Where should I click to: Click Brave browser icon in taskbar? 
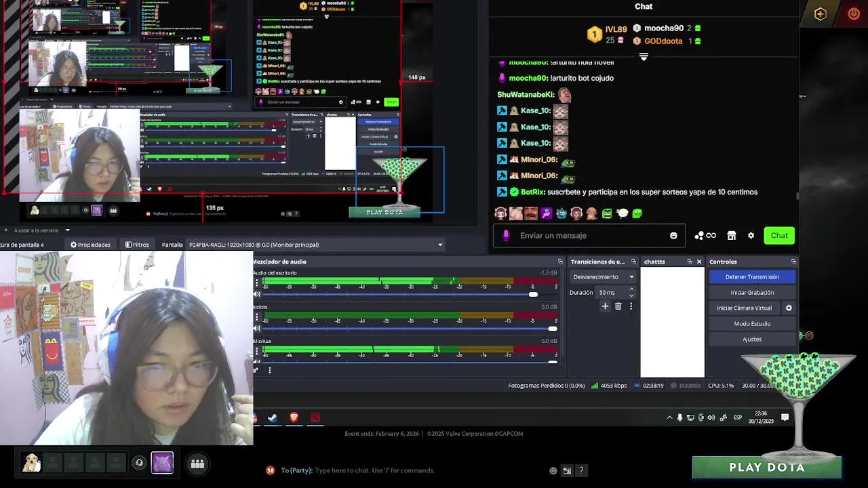[294, 418]
